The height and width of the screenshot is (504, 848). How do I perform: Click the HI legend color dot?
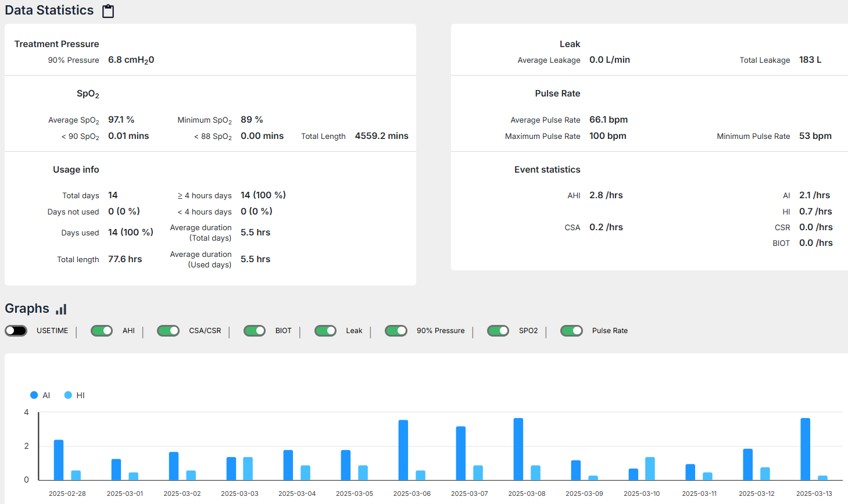coord(68,395)
